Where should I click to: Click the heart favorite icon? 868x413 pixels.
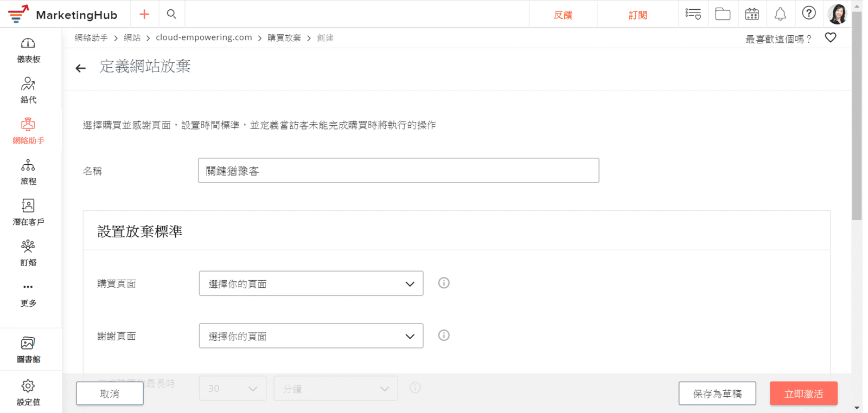pyautogui.click(x=831, y=37)
